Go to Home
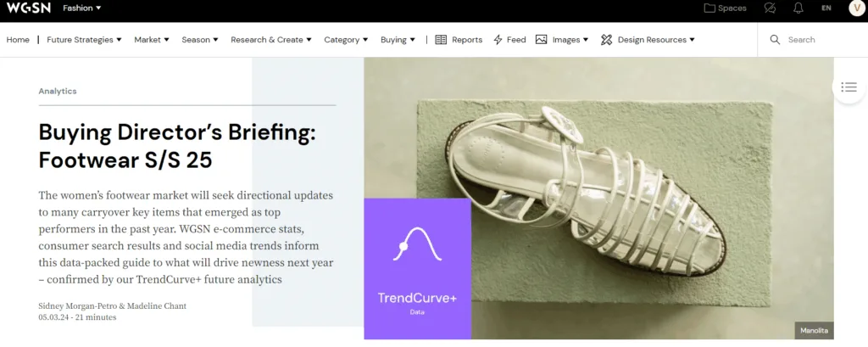The image size is (868, 347). pos(18,40)
